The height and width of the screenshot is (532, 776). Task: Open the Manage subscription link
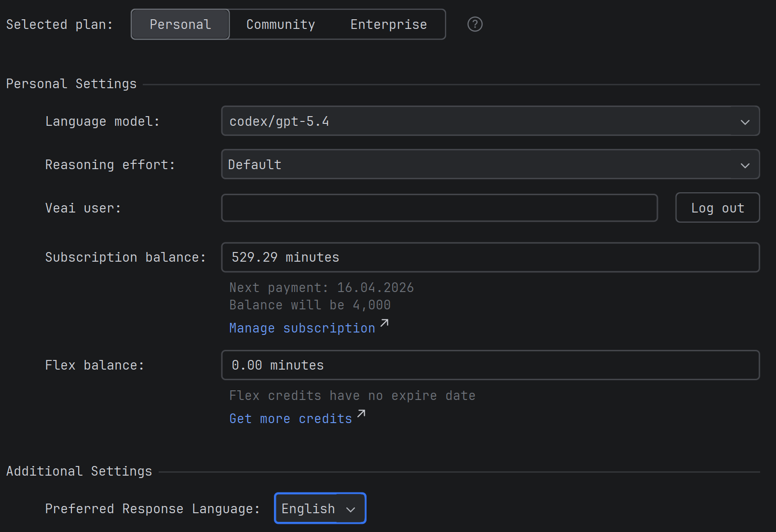tap(302, 328)
